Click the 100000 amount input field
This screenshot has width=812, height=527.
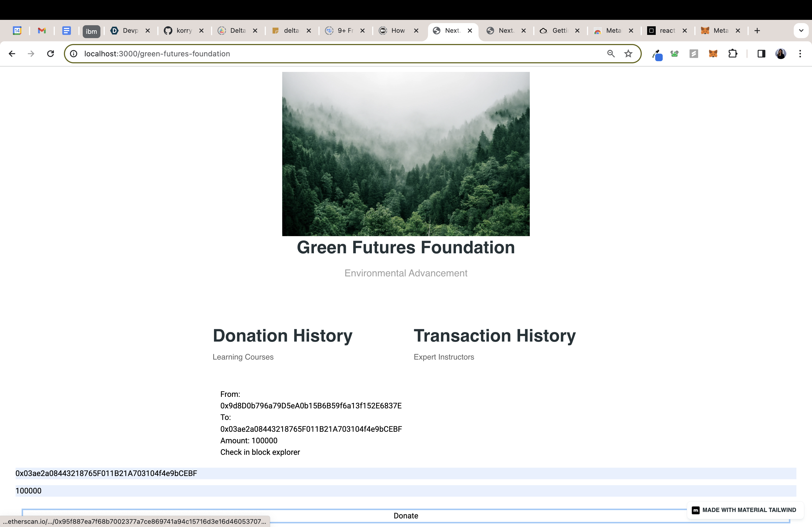[406, 491]
